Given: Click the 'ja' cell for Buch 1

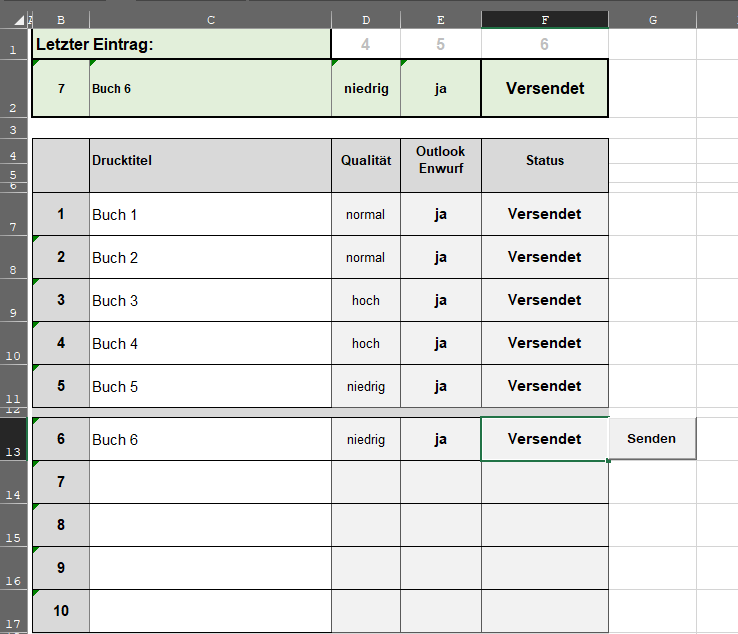Looking at the screenshot, I should 441,214.
